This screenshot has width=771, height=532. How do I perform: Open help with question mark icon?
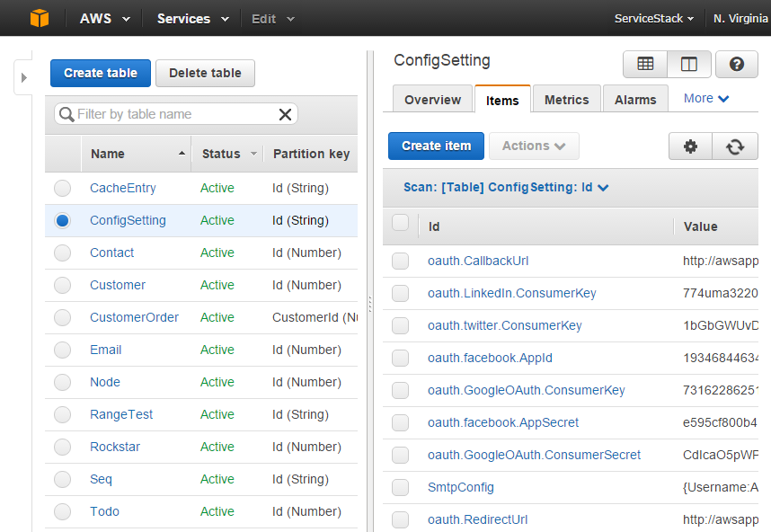(737, 64)
